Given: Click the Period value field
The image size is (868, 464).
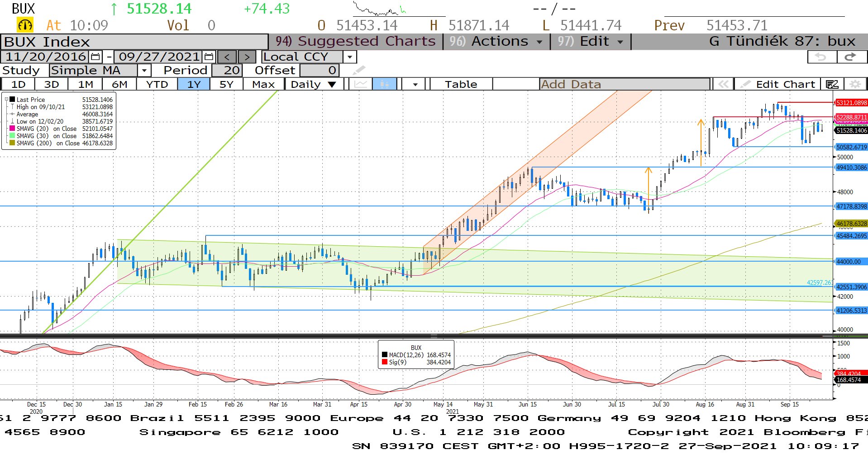Looking at the screenshot, I should coord(227,70).
